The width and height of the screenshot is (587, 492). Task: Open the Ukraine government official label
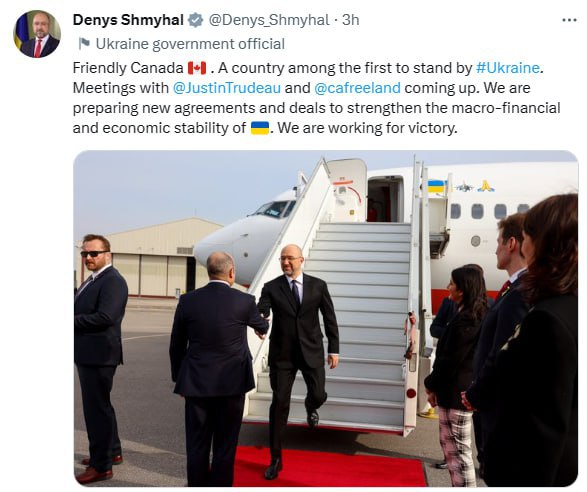click(190, 44)
